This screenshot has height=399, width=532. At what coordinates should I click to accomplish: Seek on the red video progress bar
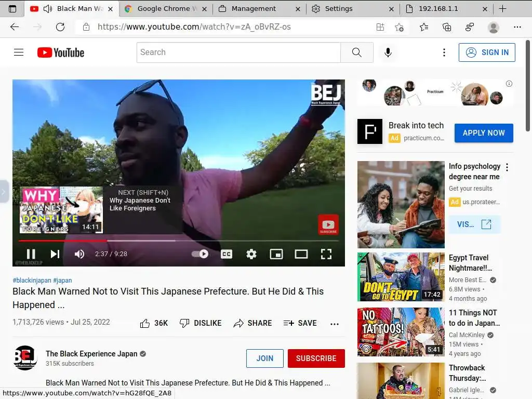pos(179,241)
